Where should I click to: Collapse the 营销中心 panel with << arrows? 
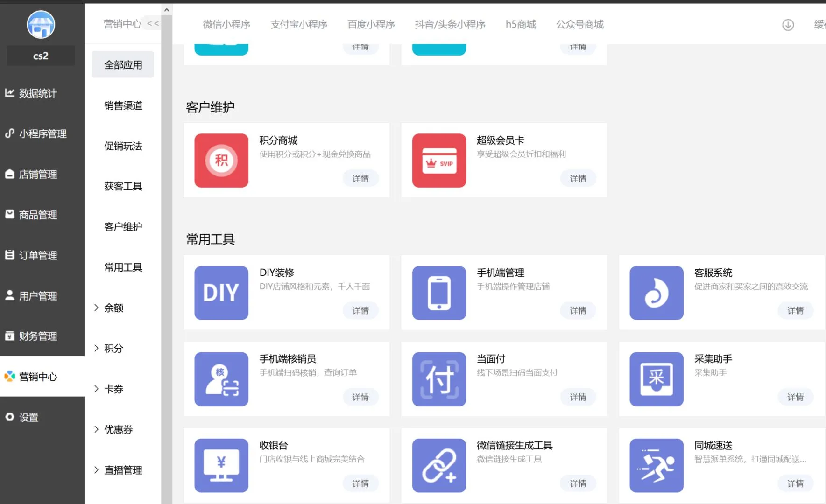click(153, 23)
